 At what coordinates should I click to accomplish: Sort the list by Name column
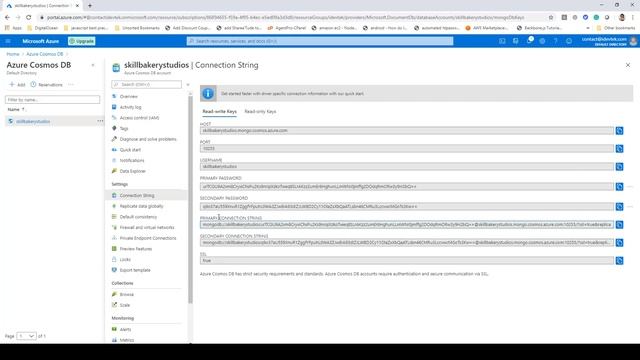pos(16,109)
